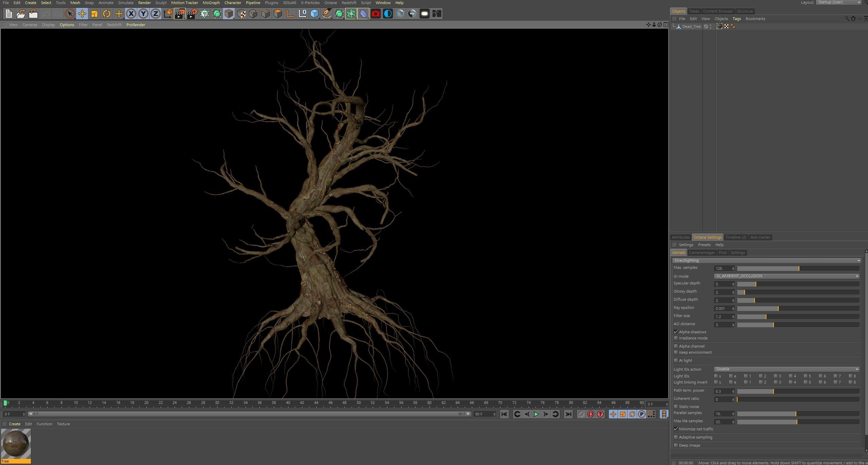Enable Irradiance mode checkbox
The image size is (868, 465).
[x=676, y=338]
